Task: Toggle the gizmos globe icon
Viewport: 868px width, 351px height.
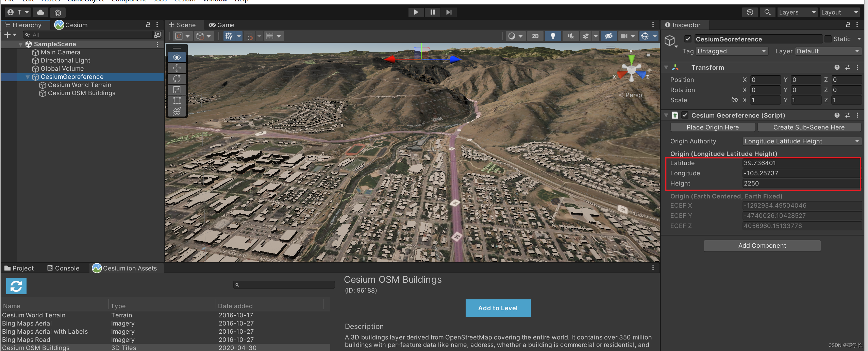Action: point(645,36)
